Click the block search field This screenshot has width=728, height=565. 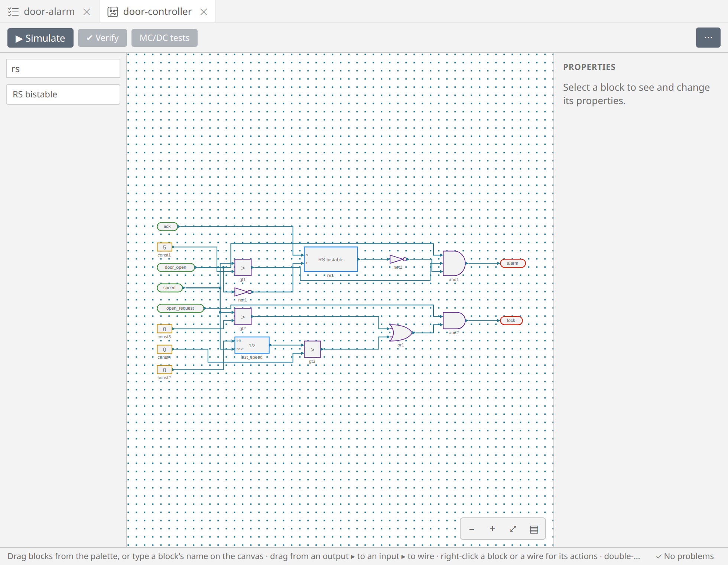pyautogui.click(x=63, y=69)
